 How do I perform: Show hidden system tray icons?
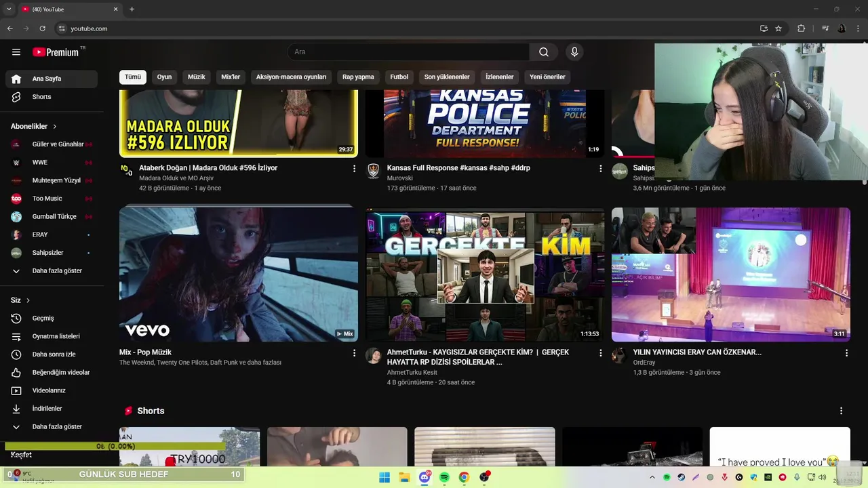coord(652,477)
